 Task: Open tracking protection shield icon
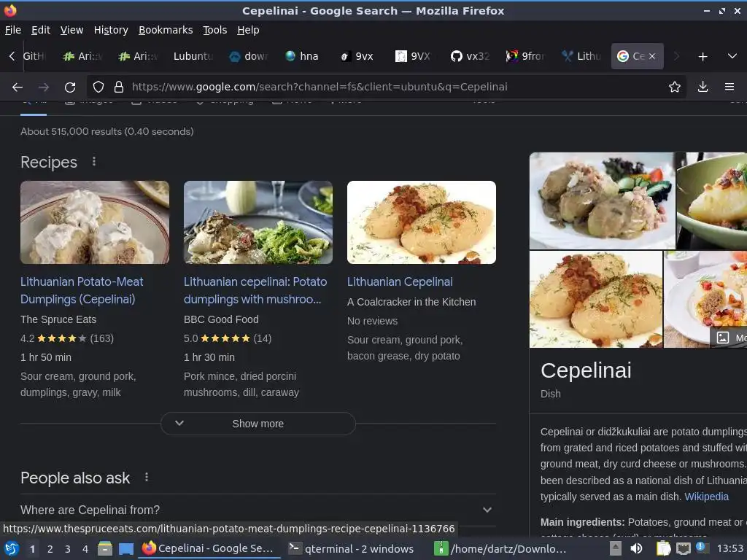click(98, 87)
